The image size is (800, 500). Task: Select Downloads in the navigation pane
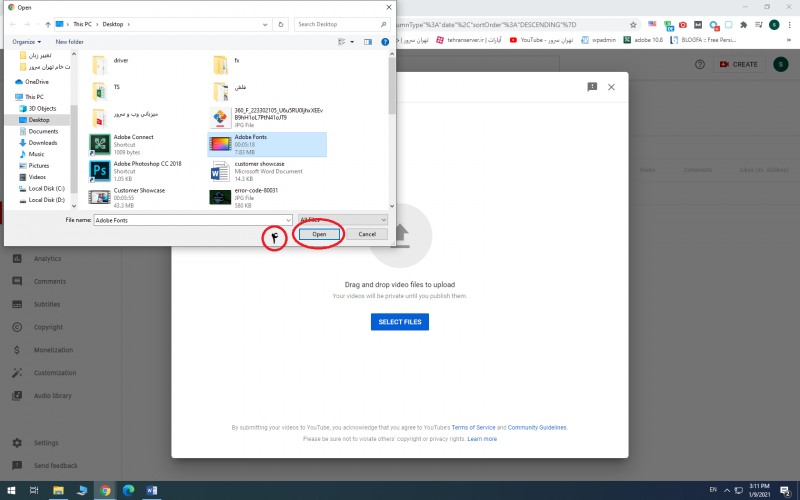[x=42, y=143]
